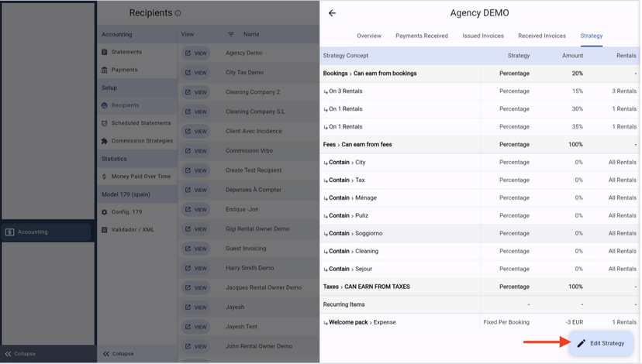Click VIEW button for City Tax Demo
The height and width of the screenshot is (364, 642).
(x=195, y=73)
